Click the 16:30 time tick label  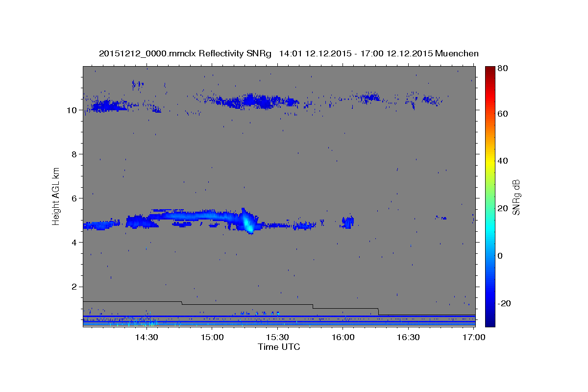point(409,337)
